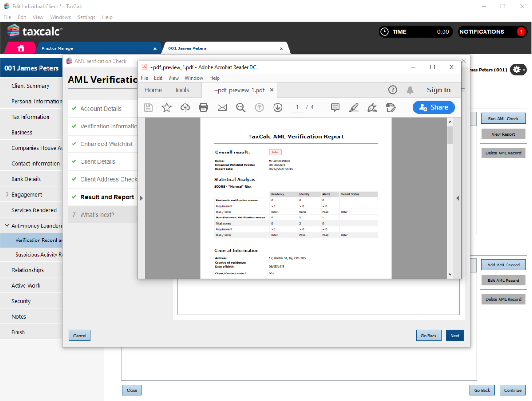The height and width of the screenshot is (401, 532).
Task: Open the gear settings dropdown
Action: [518, 70]
